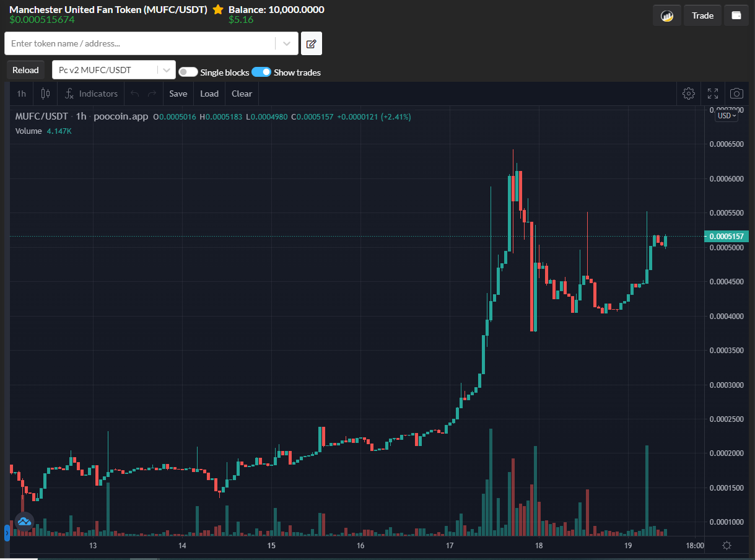This screenshot has height=560, width=755.
Task: Turn off the Show trades switch
Action: (x=261, y=72)
